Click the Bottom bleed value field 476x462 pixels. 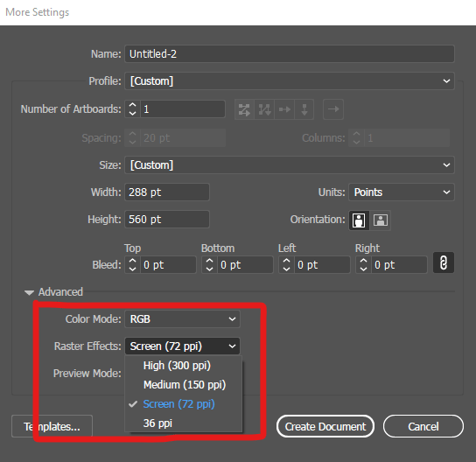point(245,265)
